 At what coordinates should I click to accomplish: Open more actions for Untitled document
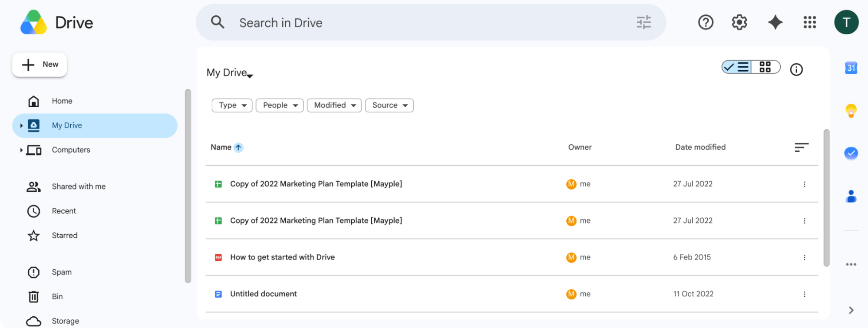(x=804, y=294)
